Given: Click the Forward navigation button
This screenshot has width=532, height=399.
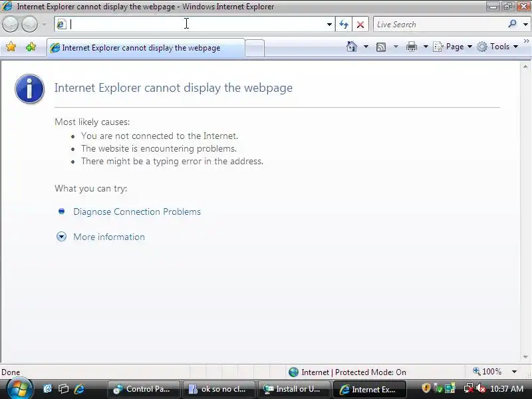Looking at the screenshot, I should tap(29, 24).
